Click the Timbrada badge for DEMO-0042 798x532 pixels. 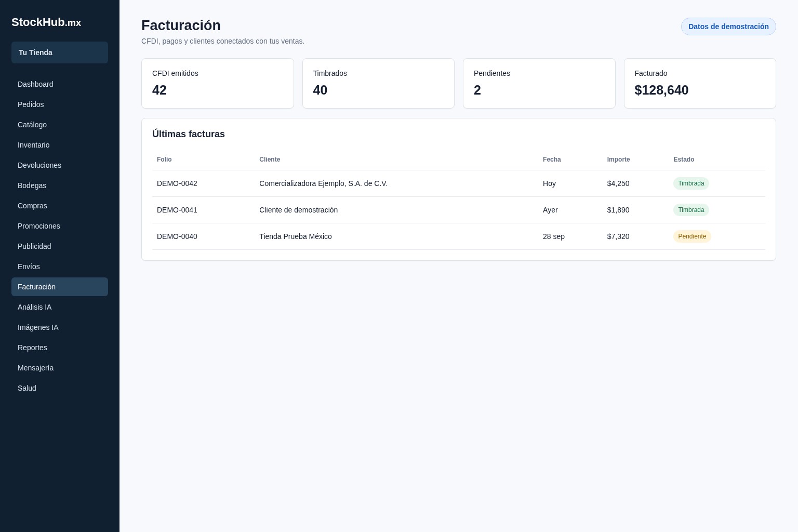click(x=691, y=183)
